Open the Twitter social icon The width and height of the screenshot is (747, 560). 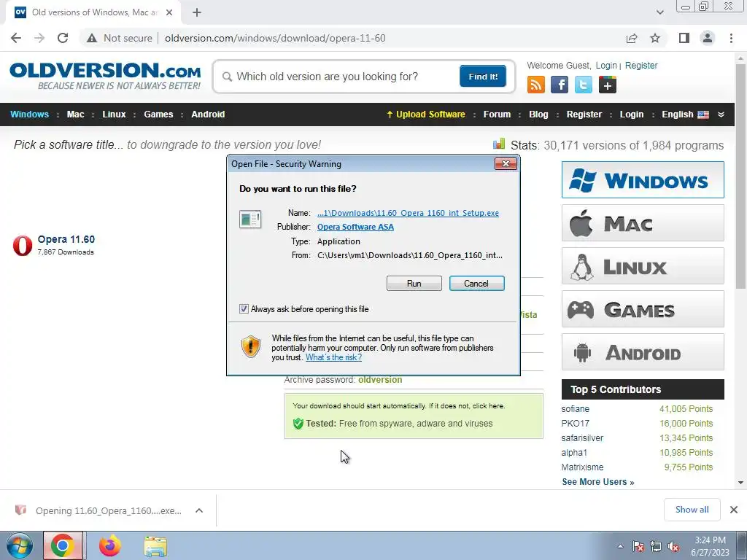[x=584, y=85]
